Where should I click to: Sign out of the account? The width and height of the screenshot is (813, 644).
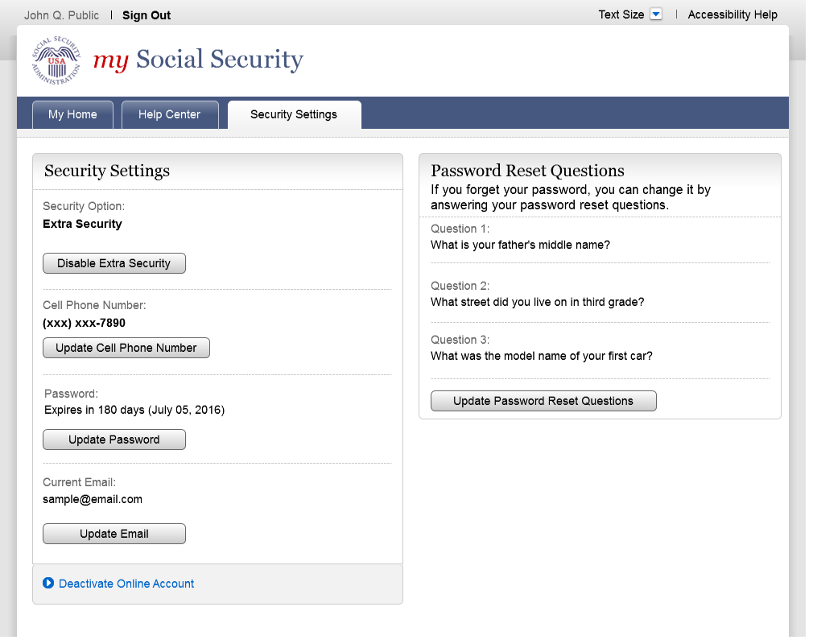[x=147, y=15]
